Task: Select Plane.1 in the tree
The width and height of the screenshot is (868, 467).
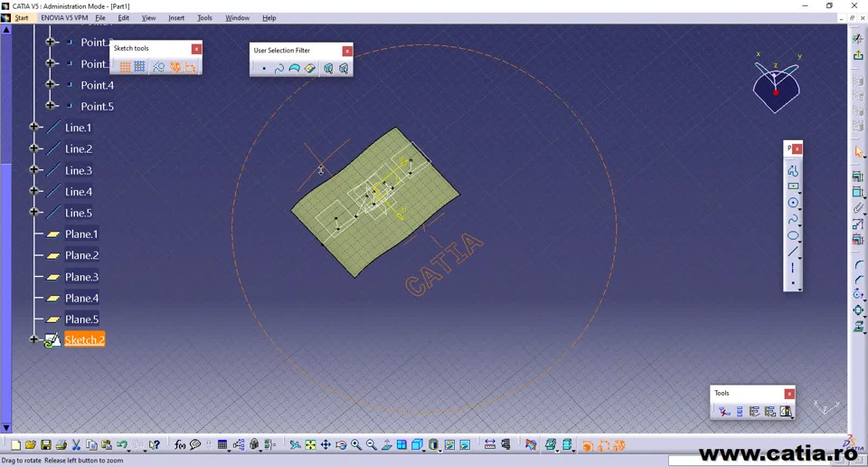Action: [x=81, y=234]
